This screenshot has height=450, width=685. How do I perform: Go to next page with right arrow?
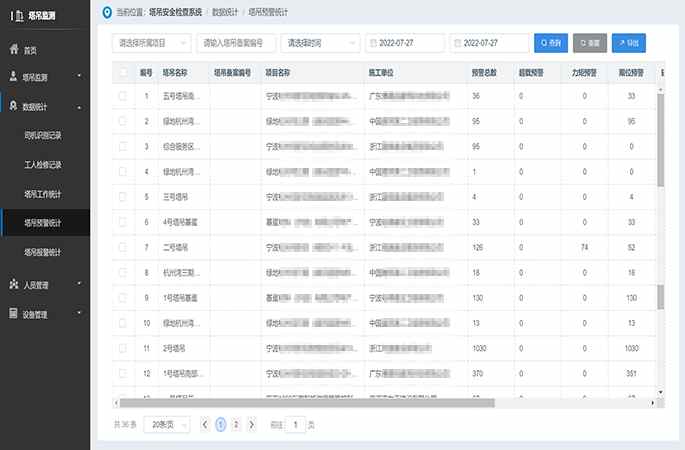point(251,424)
